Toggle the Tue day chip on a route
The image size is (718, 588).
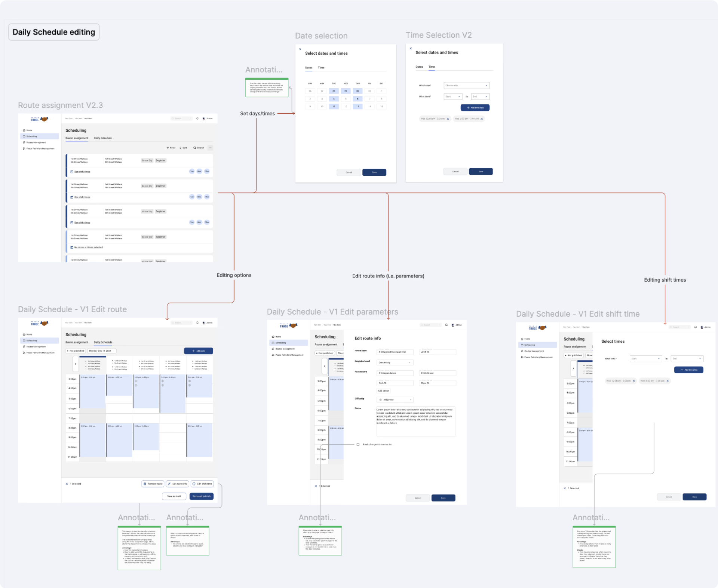[191, 171]
